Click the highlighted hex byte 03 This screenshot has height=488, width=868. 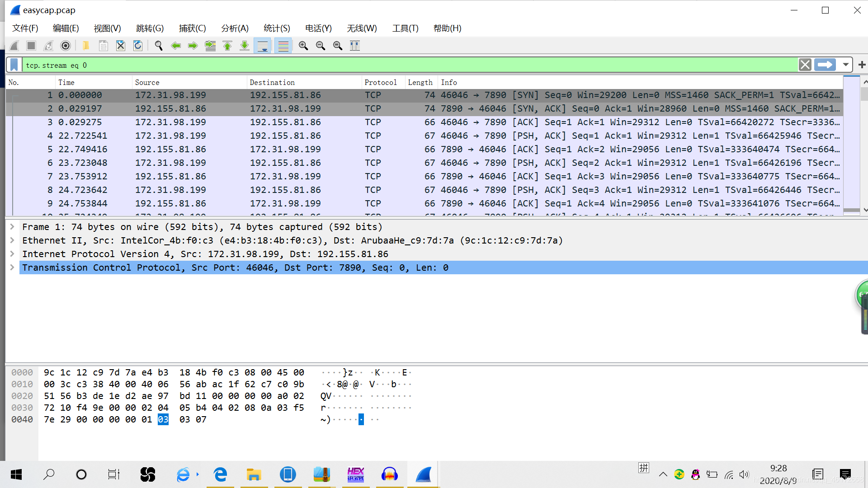[x=163, y=420]
